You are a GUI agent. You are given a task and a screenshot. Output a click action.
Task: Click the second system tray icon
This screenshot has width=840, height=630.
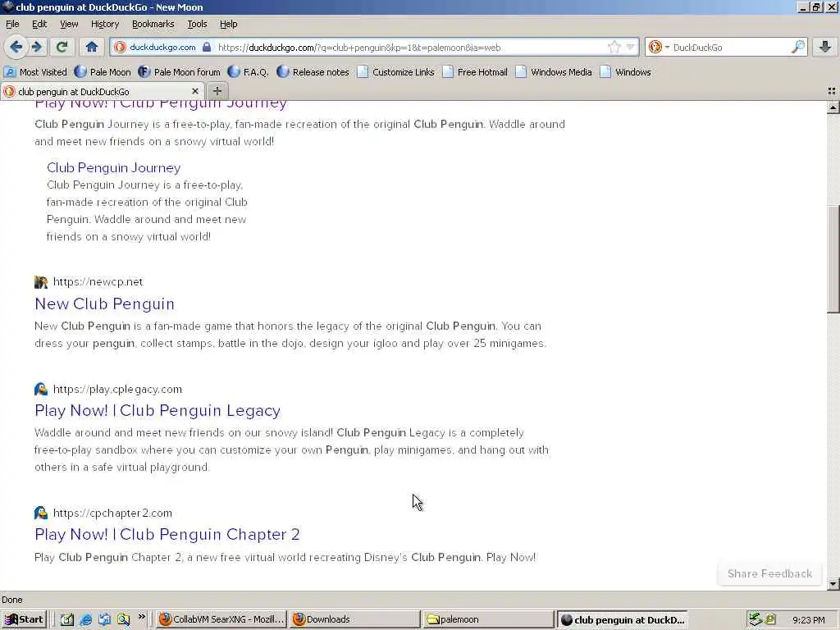(770, 619)
